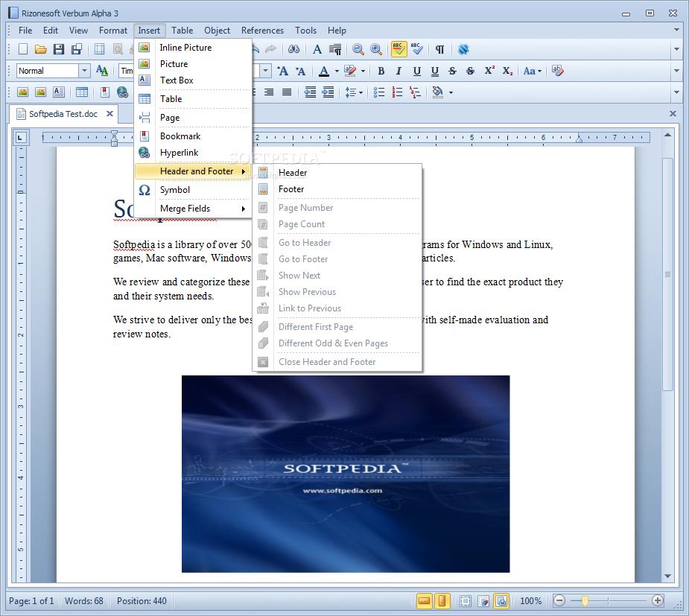Select Footer in the submenu
This screenshot has width=689, height=616.
[337, 189]
